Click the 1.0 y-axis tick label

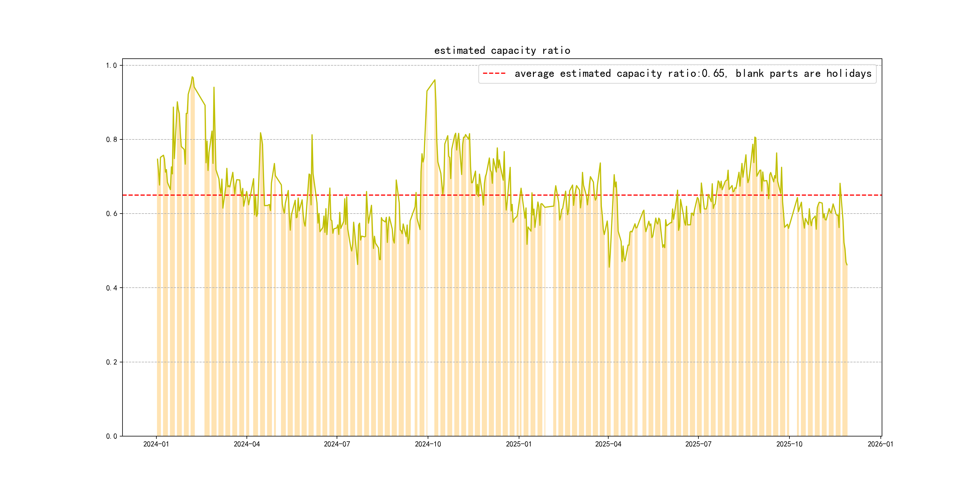click(111, 65)
